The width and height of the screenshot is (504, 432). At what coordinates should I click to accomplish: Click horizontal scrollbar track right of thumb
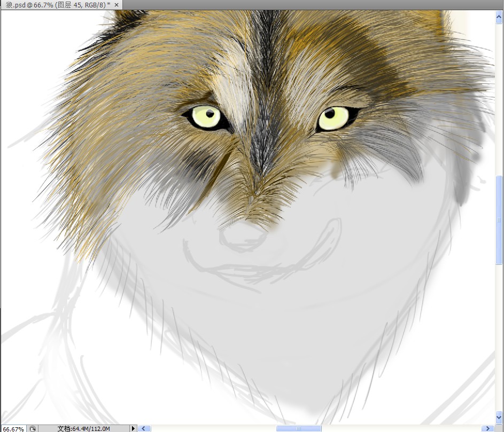[x=401, y=428]
